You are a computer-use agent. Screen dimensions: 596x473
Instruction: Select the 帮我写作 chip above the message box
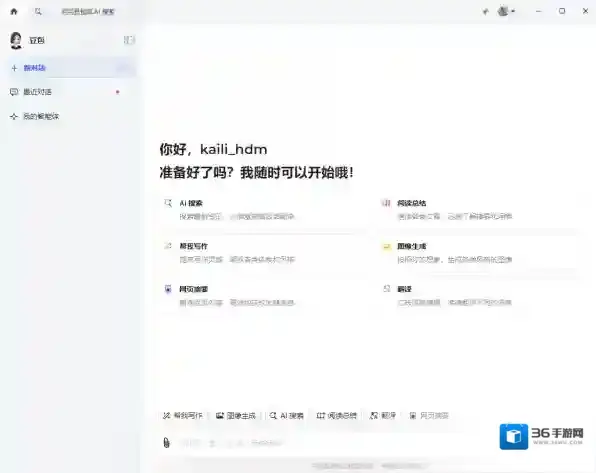tap(183, 416)
